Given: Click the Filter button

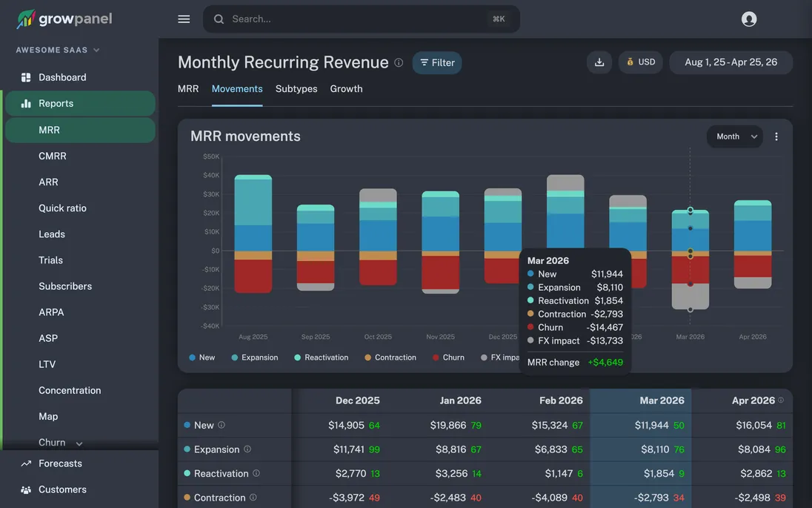Looking at the screenshot, I should pos(437,62).
